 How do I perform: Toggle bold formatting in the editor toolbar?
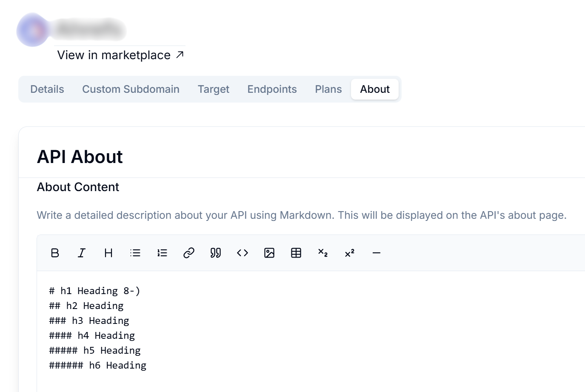[55, 253]
